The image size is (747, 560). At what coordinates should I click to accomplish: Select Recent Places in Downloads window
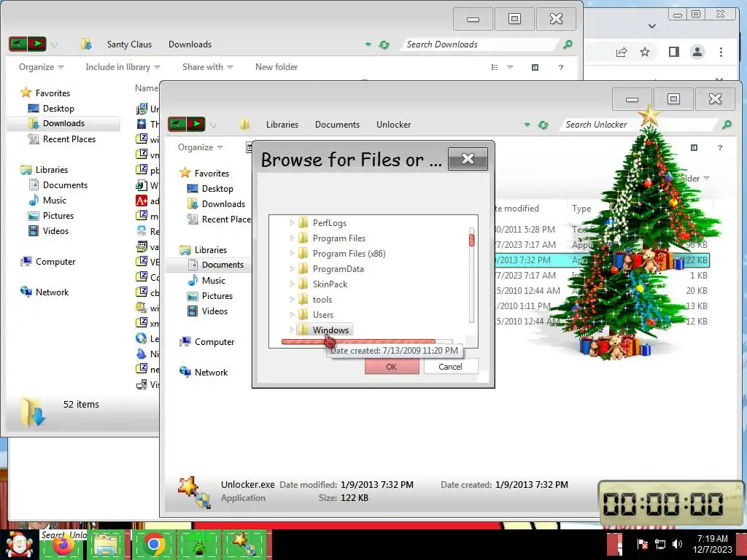pos(69,139)
